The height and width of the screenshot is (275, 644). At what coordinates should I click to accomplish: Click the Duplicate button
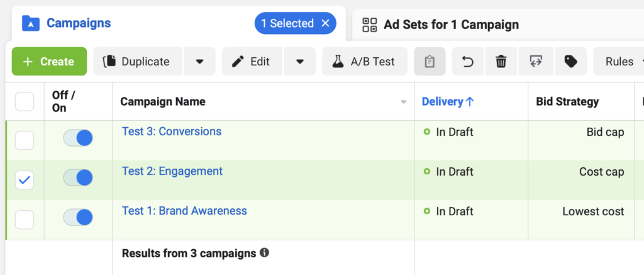pyautogui.click(x=138, y=62)
